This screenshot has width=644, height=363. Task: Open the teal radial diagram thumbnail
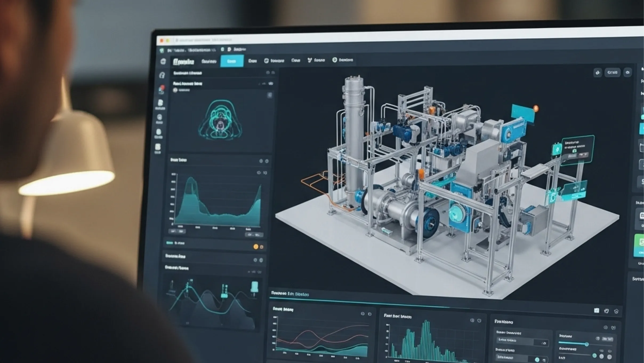(220, 120)
